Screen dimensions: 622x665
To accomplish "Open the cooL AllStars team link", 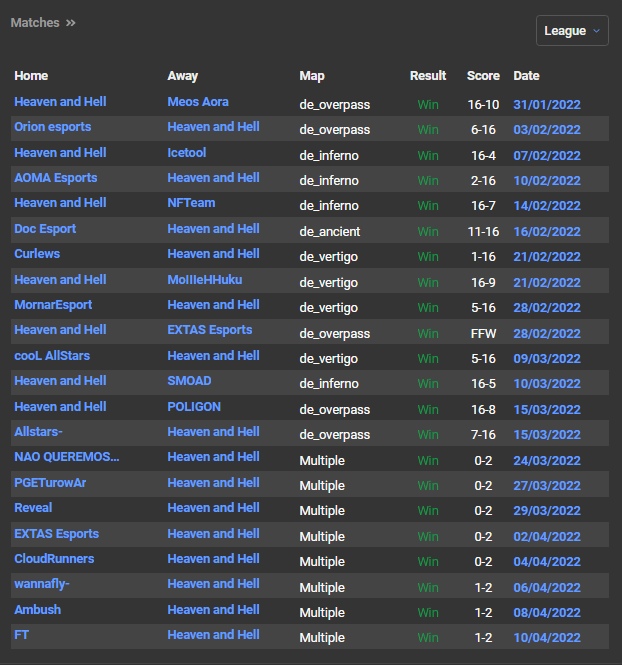I will click(52, 355).
